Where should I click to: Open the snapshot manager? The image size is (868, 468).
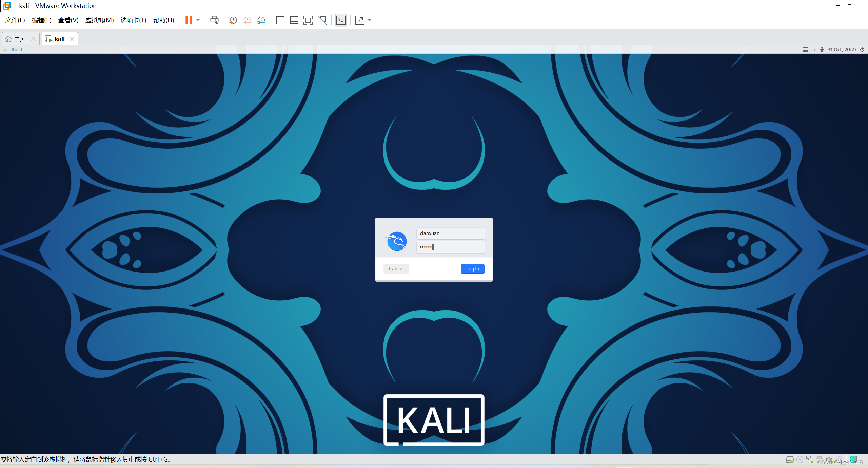tap(261, 20)
